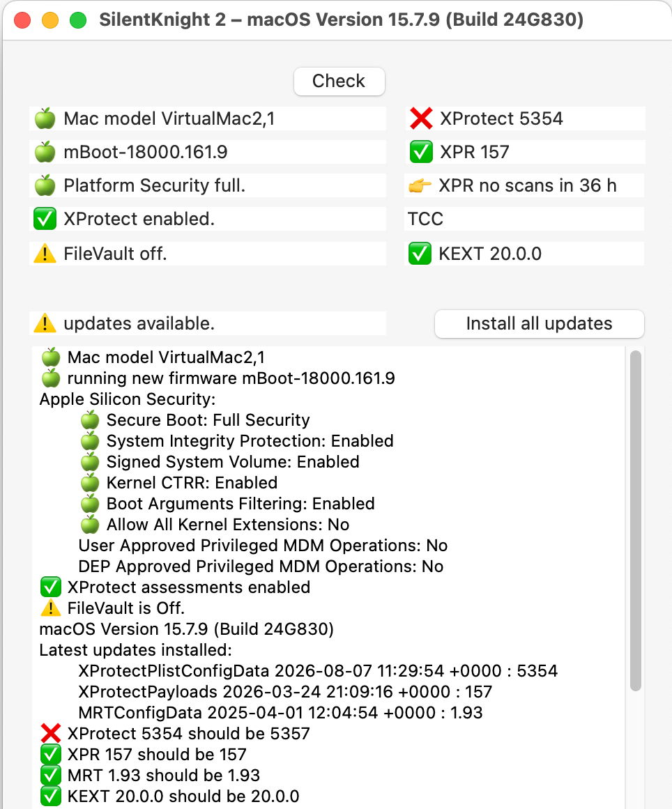Click the pointing hand icon beside XPR no scans
Image resolution: width=672 pixels, height=809 pixels.
coord(420,186)
